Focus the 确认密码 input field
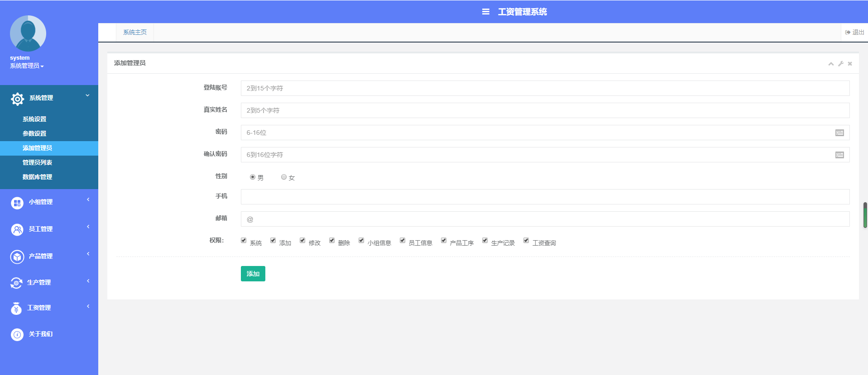 coord(545,155)
